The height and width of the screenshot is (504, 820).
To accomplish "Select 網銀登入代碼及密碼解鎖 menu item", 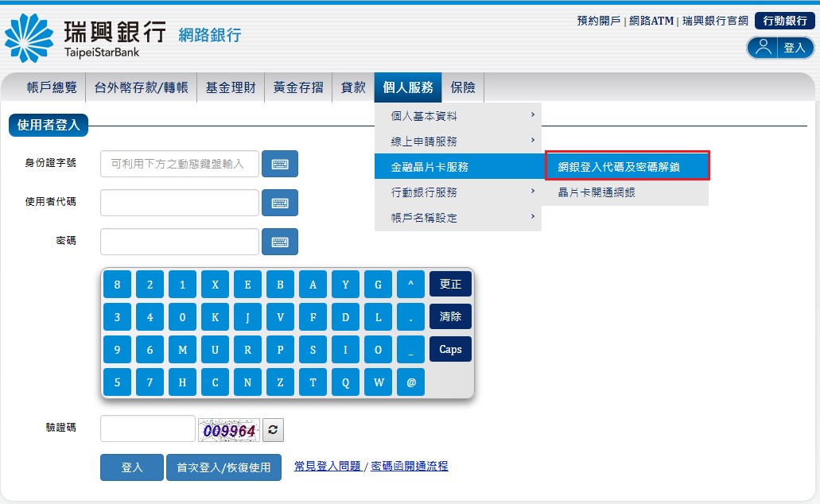I will [627, 167].
